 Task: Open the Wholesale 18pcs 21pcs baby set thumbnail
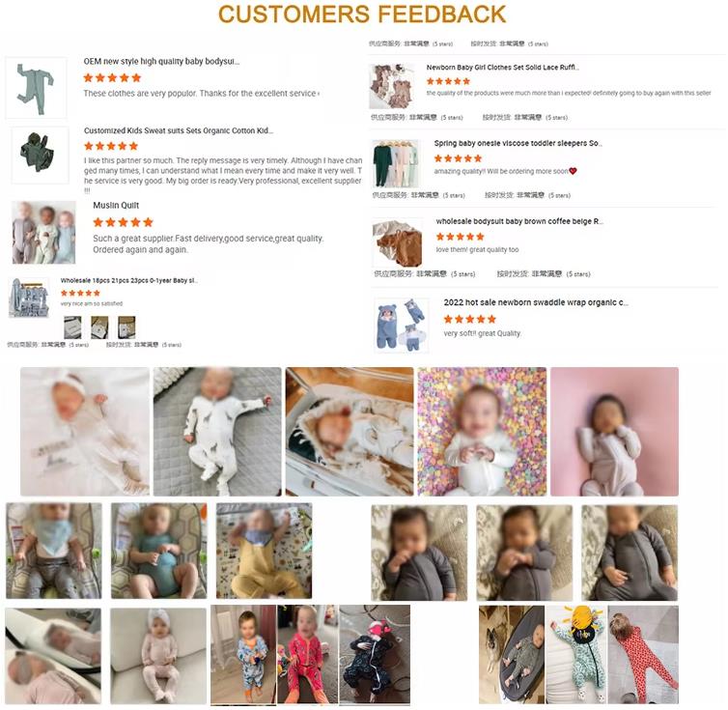(x=29, y=298)
